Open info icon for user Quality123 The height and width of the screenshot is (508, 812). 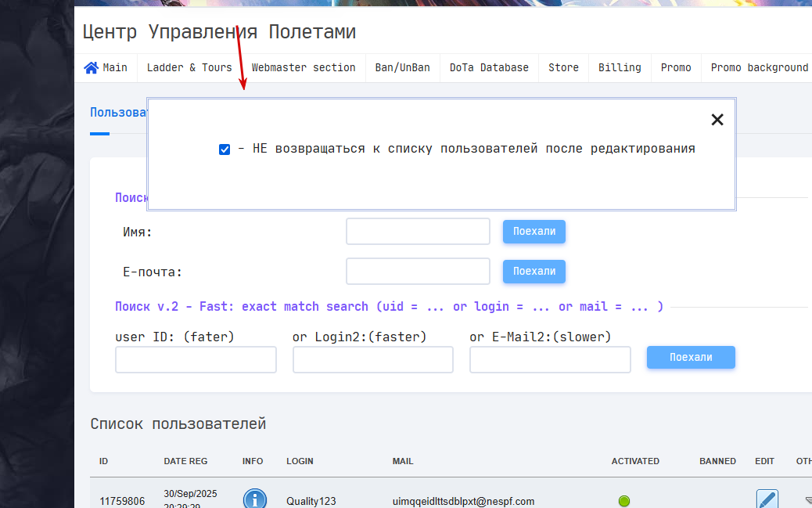tap(255, 499)
